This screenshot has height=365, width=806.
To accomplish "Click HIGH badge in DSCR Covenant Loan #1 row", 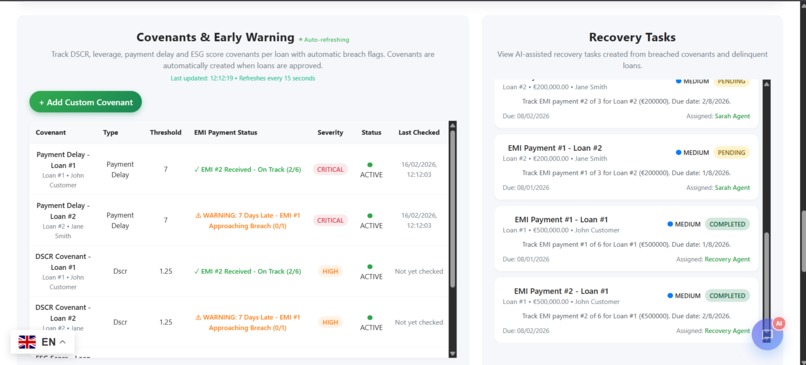I will 331,271.
